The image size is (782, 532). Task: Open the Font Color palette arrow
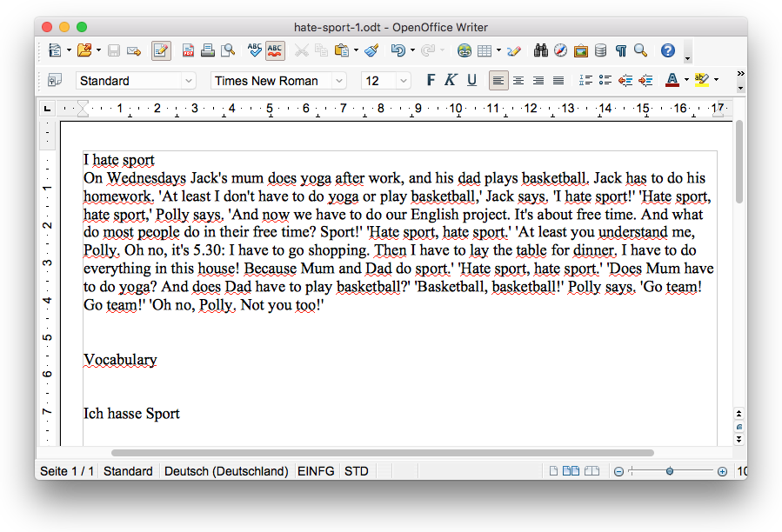point(686,80)
